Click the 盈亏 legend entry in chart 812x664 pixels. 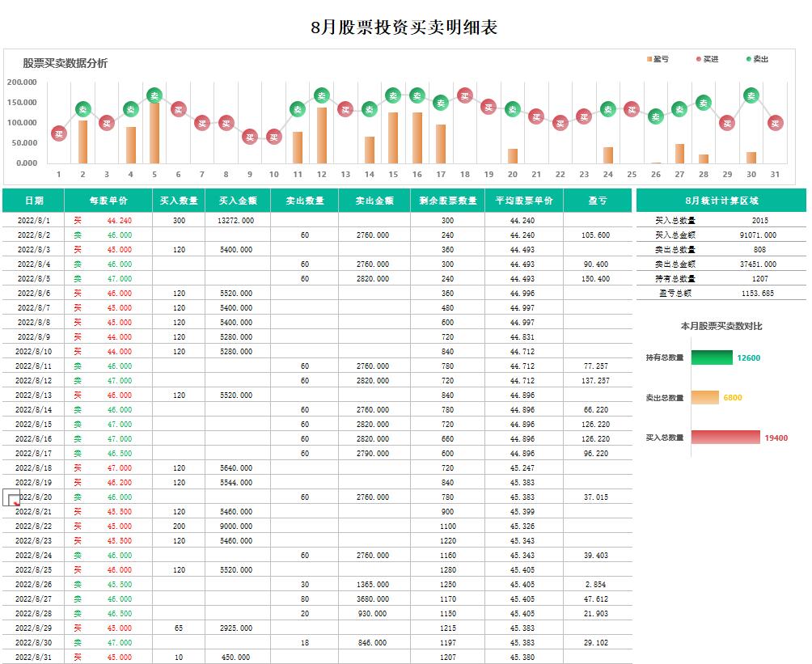pyautogui.click(x=657, y=59)
